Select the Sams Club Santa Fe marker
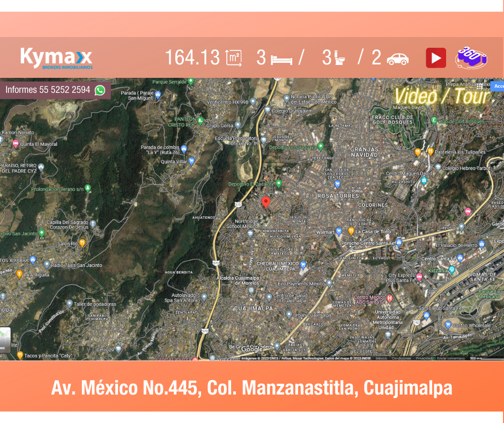 (427, 315)
